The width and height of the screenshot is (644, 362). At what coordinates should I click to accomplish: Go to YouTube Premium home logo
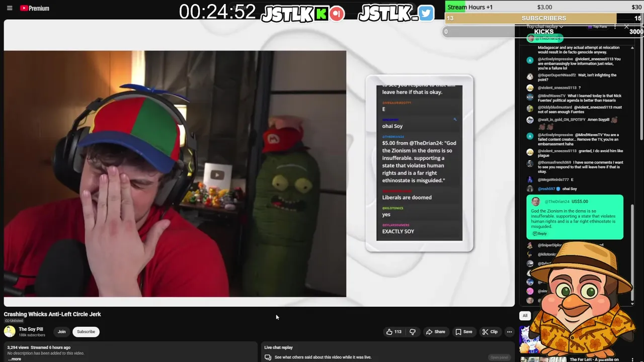35,8
